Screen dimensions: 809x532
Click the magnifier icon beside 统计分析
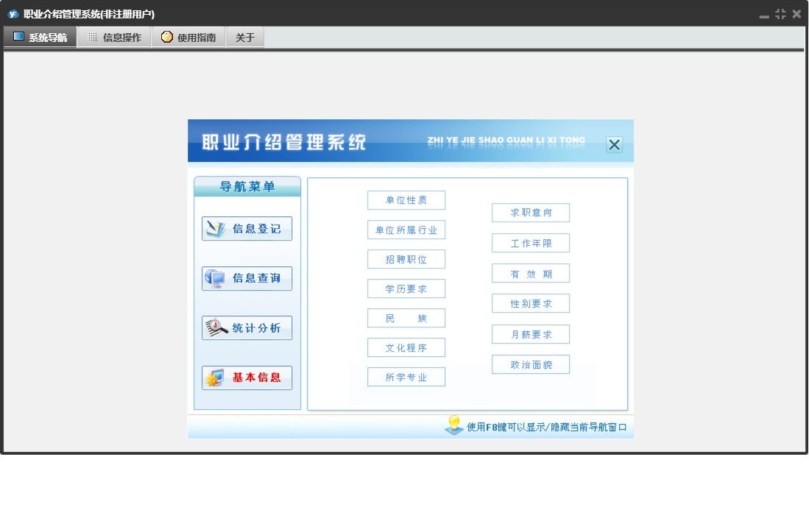(x=216, y=328)
